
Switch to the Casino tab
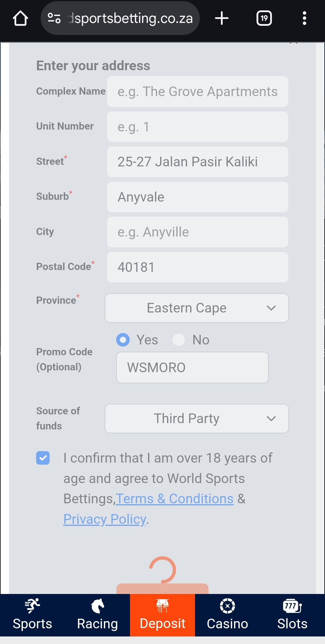click(x=227, y=615)
